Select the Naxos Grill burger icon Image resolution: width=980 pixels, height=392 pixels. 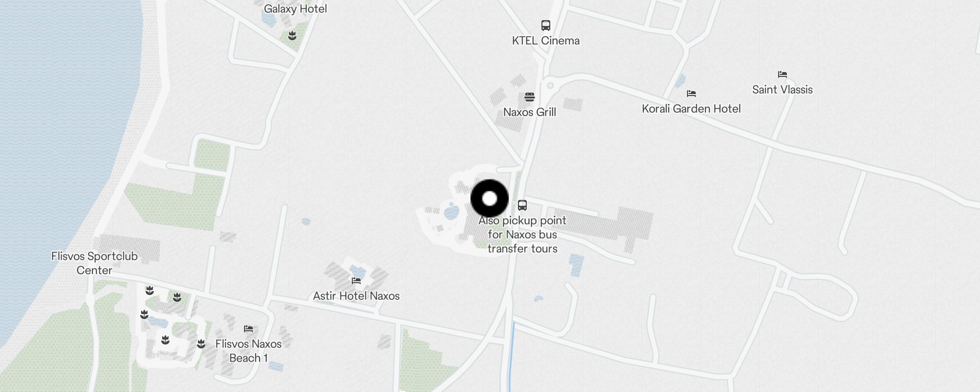[x=530, y=97]
